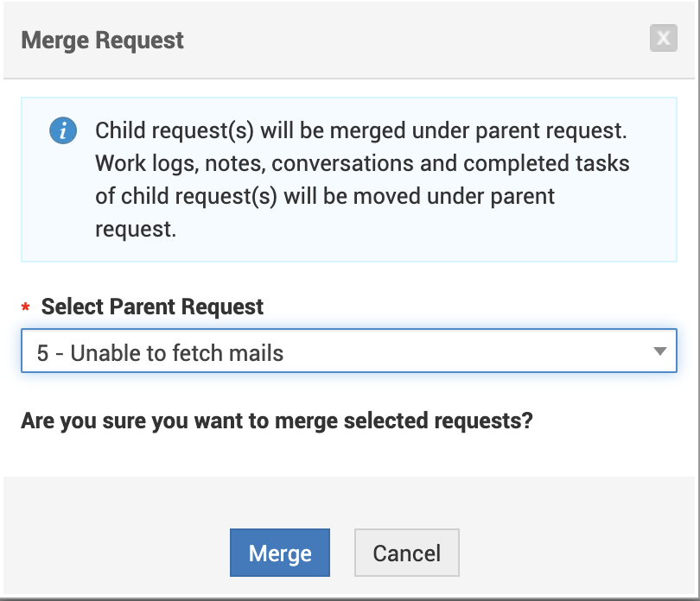
Task: Click the 'Are you sure you want to merge' text
Action: 277,421
